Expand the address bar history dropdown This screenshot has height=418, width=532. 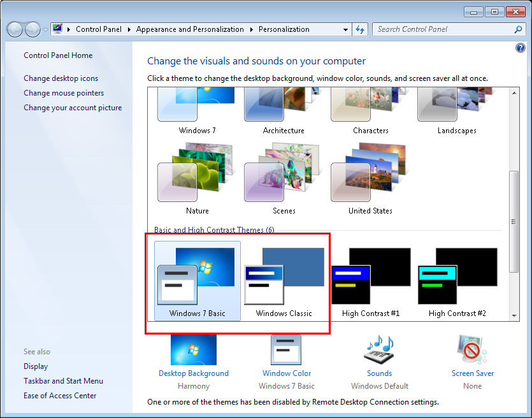[345, 29]
